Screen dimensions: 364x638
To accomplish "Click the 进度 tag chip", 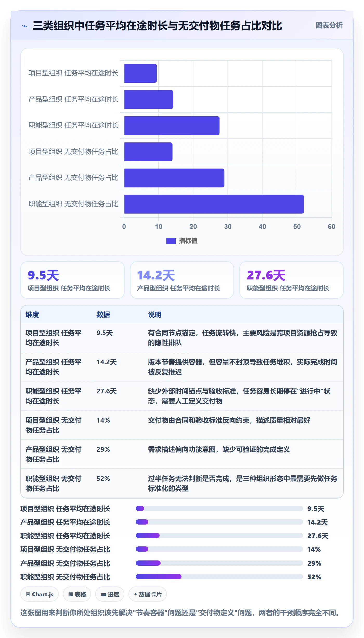I will point(110,594).
